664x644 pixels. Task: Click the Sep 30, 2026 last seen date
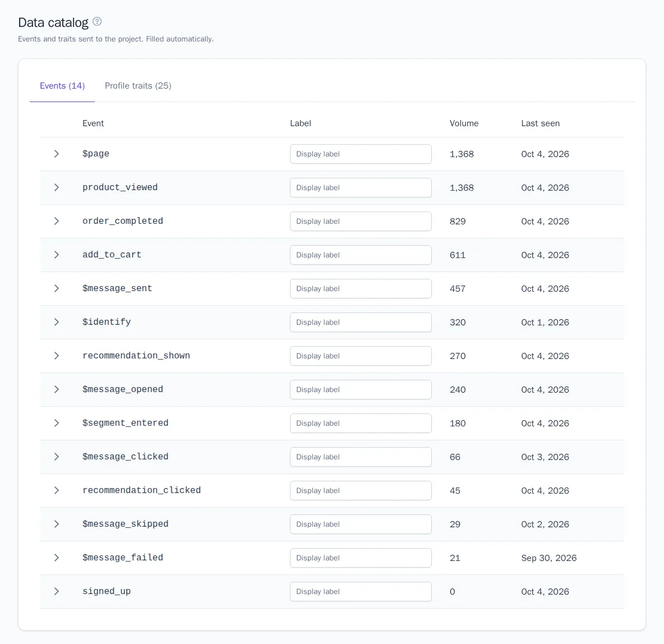(549, 558)
